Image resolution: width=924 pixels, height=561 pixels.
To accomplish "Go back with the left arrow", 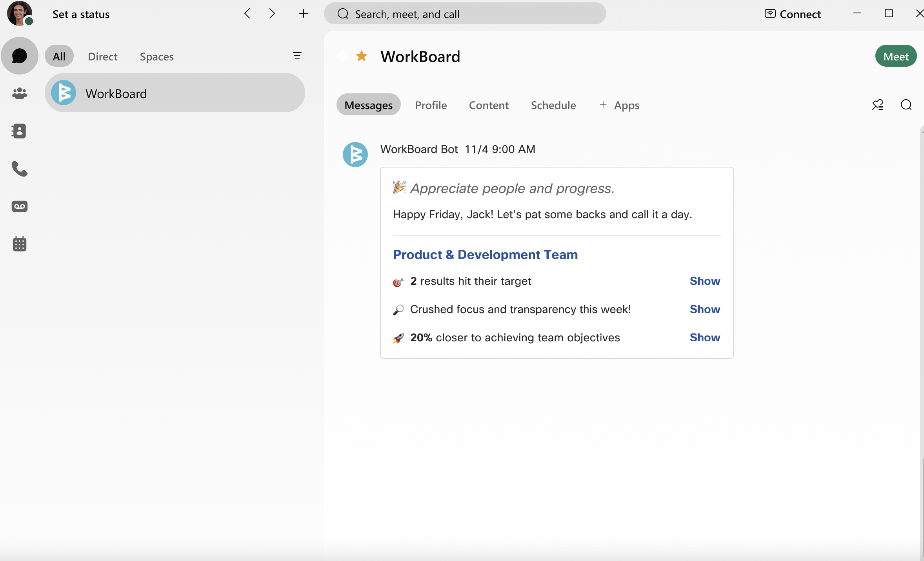I will (x=247, y=14).
